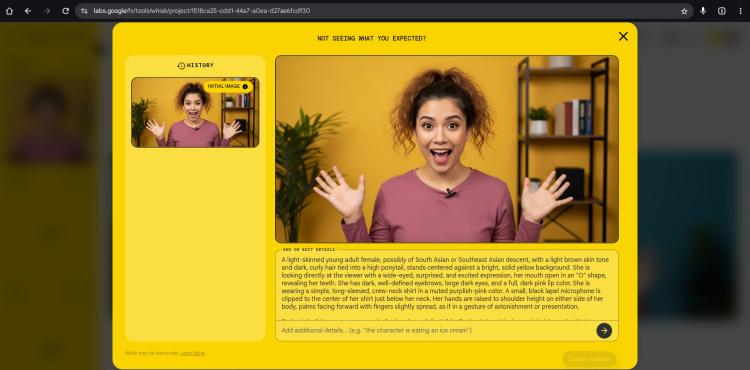Click the info icon on Initial Image badge
The height and width of the screenshot is (370, 750).
pyautogui.click(x=245, y=87)
